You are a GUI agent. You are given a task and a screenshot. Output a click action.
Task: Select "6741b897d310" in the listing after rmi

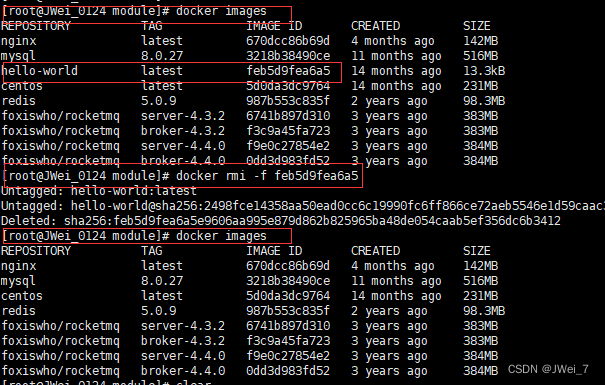tap(288, 326)
